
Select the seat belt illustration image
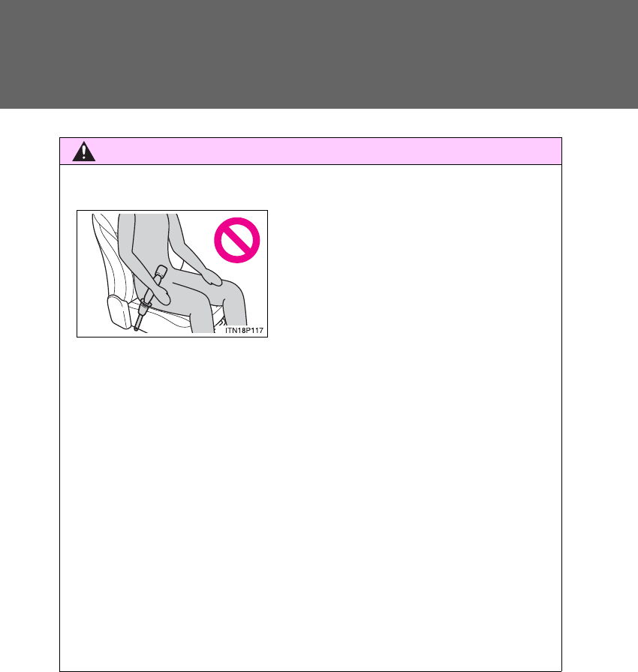(172, 274)
